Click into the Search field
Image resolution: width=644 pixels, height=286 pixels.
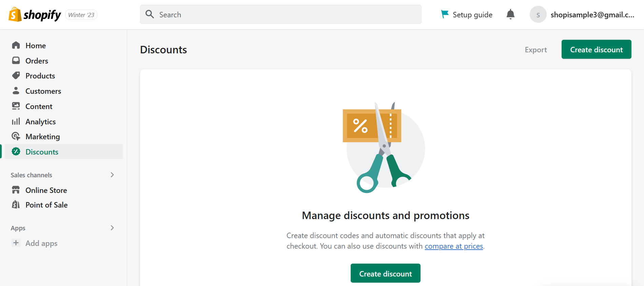coord(281,14)
